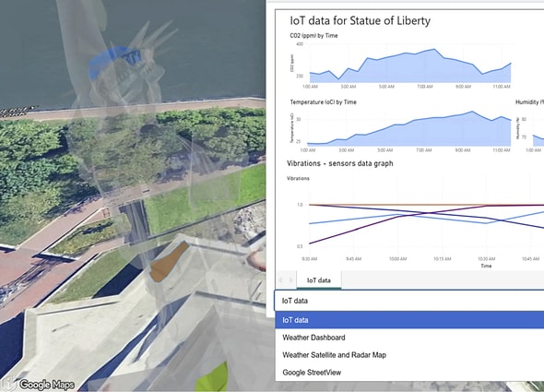Click the Vibrations sensors line graph
544x392 pixels.
pyautogui.click(x=415, y=222)
